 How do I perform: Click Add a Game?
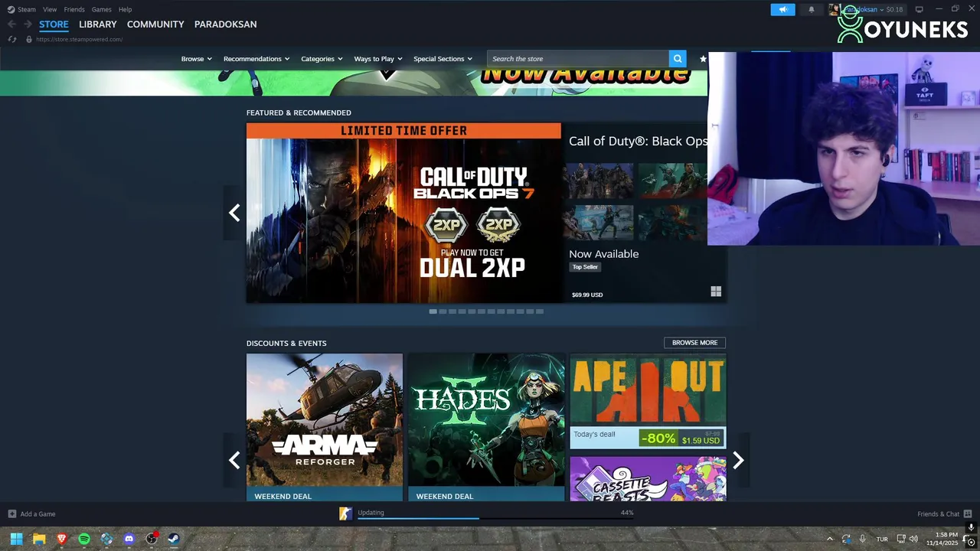point(31,514)
